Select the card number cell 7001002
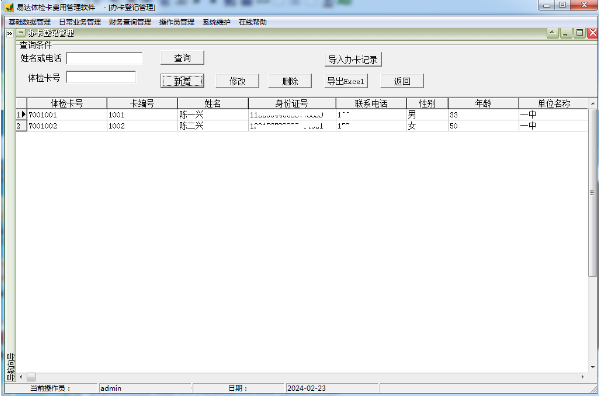Image resolution: width=599 pixels, height=398 pixels. (x=67, y=126)
